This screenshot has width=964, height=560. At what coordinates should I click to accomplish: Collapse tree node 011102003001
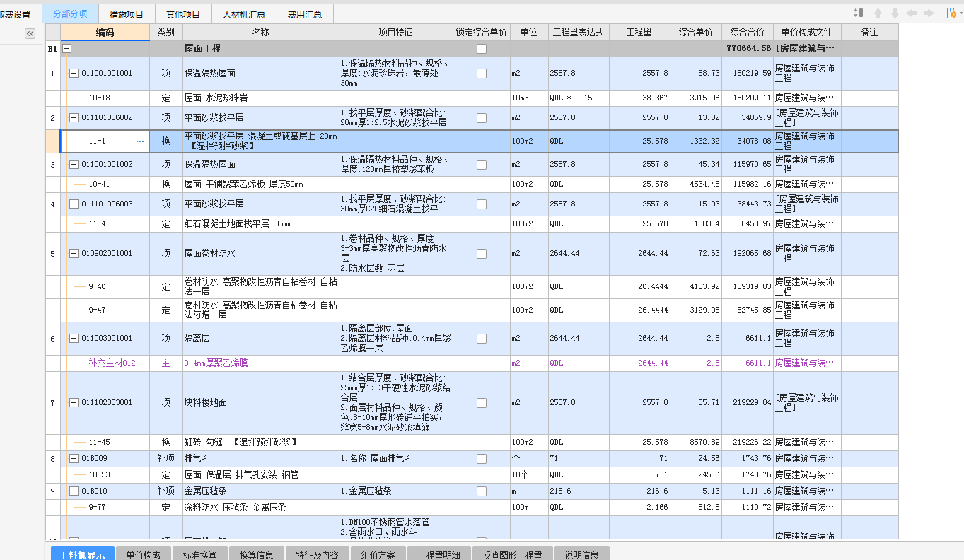74,403
